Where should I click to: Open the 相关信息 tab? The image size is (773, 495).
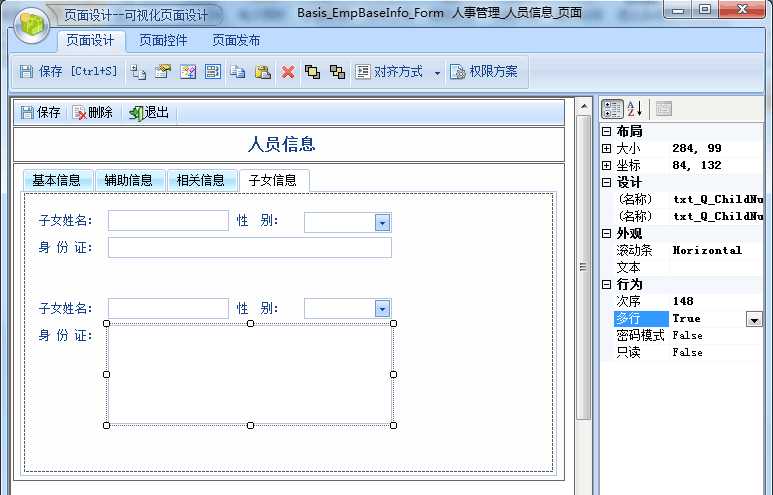click(x=201, y=180)
